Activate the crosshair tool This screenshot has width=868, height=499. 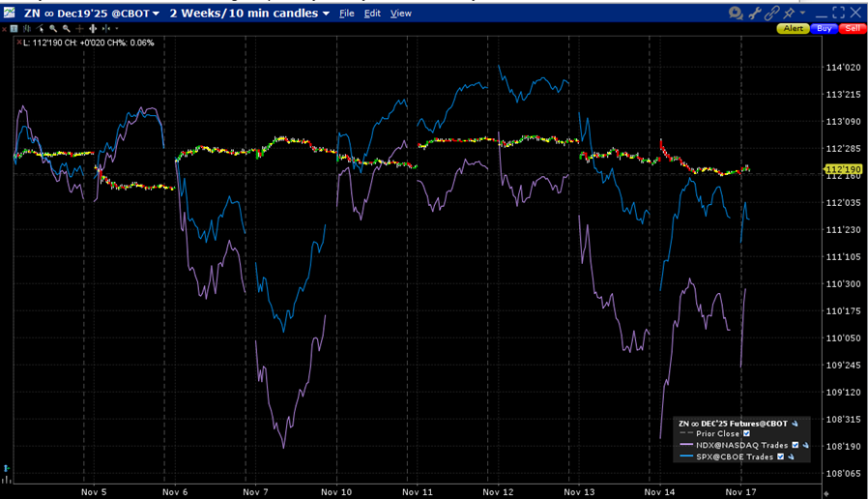coord(79,29)
